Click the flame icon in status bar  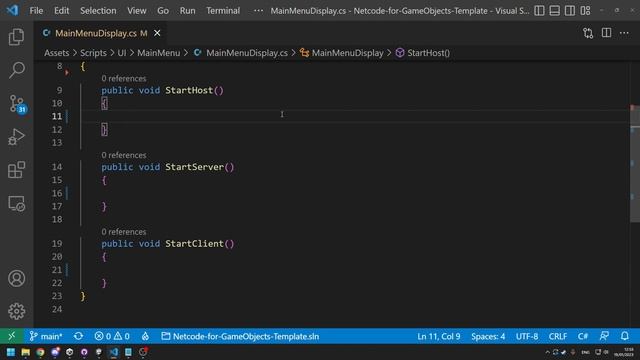145,336
